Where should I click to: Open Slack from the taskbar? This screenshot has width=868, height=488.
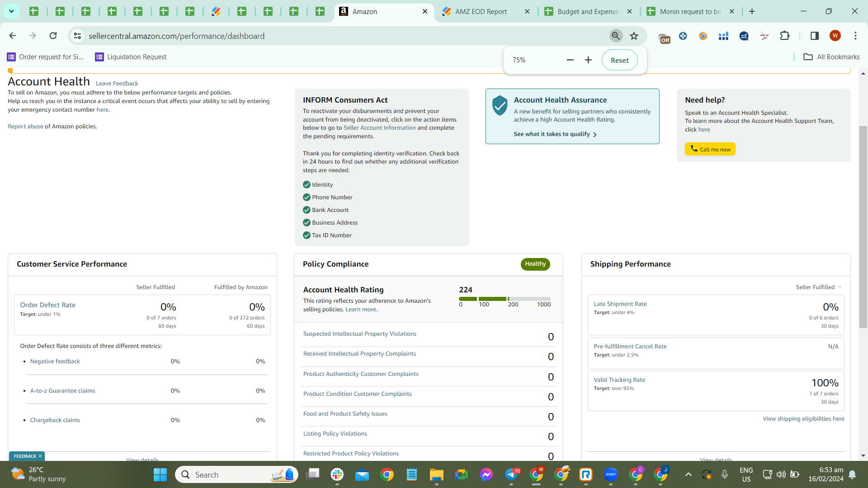click(337, 474)
